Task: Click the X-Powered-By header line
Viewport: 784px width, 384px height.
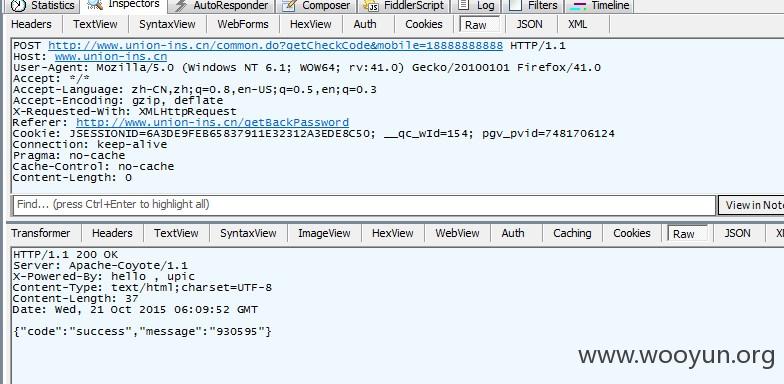Action: [104, 276]
